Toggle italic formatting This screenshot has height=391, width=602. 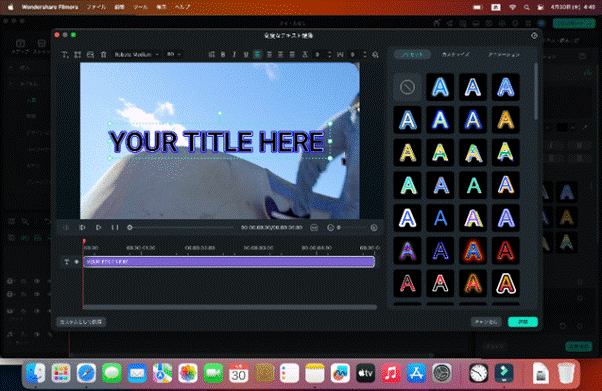point(234,55)
